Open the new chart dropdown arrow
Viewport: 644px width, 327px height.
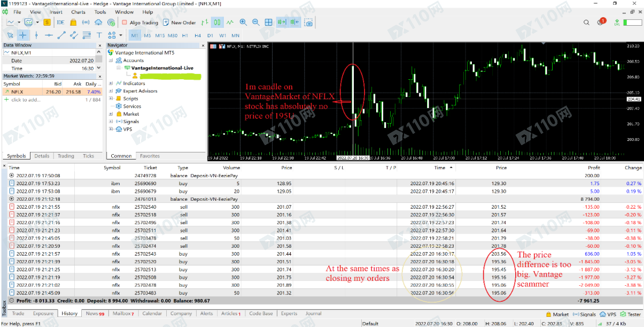click(x=19, y=22)
